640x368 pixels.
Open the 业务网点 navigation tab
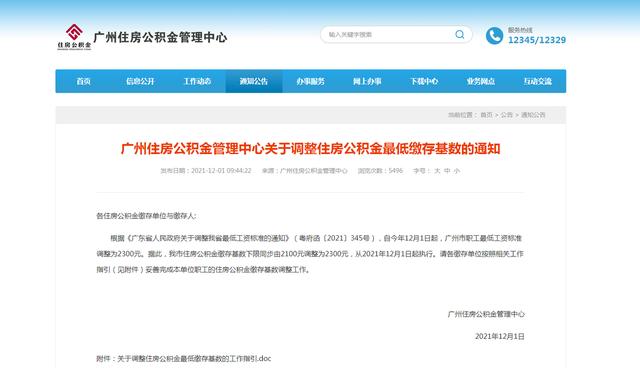[x=481, y=81]
